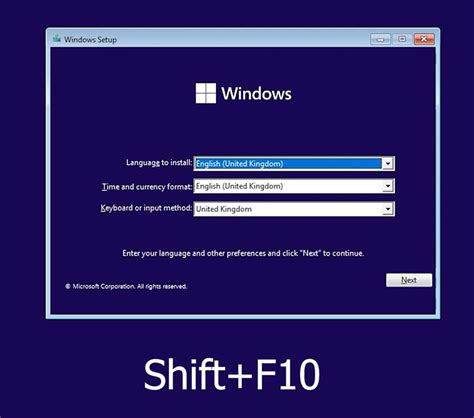Maximize the Windows Setup window
The height and width of the screenshot is (418, 474).
tap(402, 39)
